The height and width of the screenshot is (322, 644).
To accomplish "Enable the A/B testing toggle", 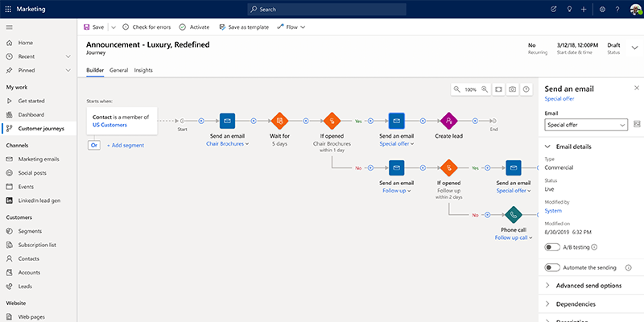I will coord(552,247).
